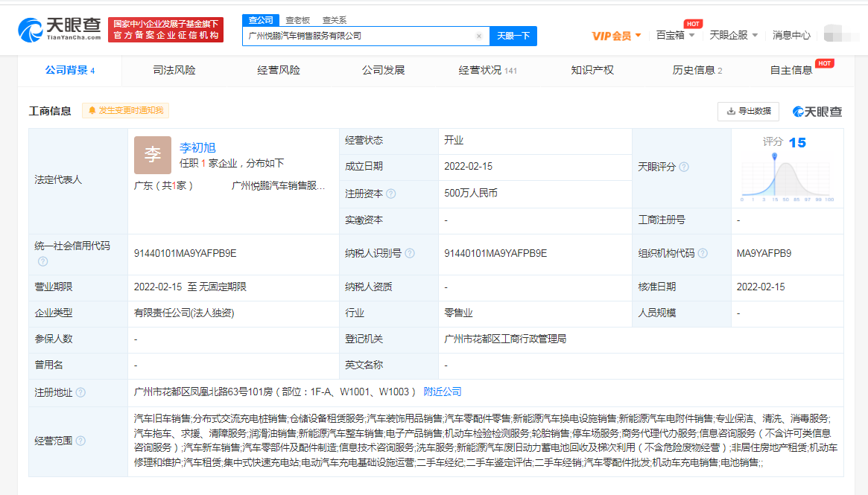Viewport: 868px width, 495px height.
Task: Click the 广州市花都区工商行政管理局 registration authority text
Action: click(x=505, y=339)
